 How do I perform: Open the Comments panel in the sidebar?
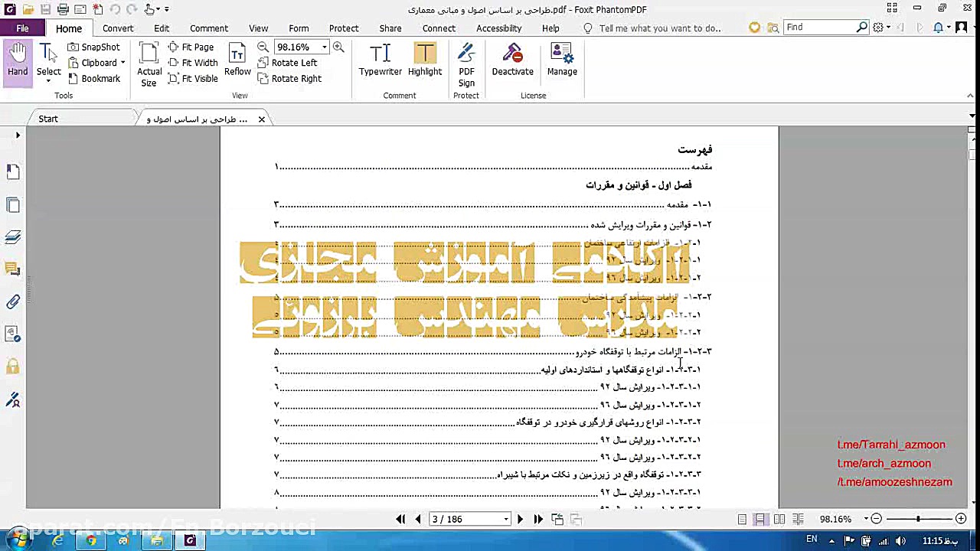(12, 269)
